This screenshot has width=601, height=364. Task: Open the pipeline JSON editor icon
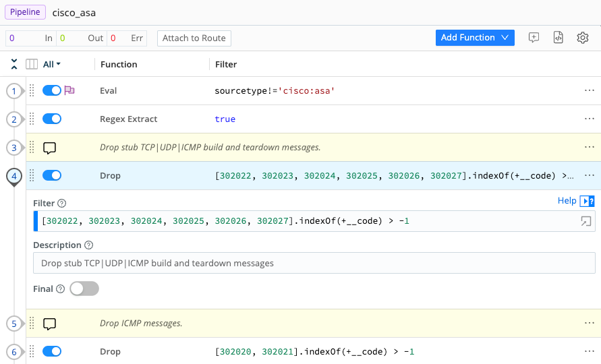(558, 38)
